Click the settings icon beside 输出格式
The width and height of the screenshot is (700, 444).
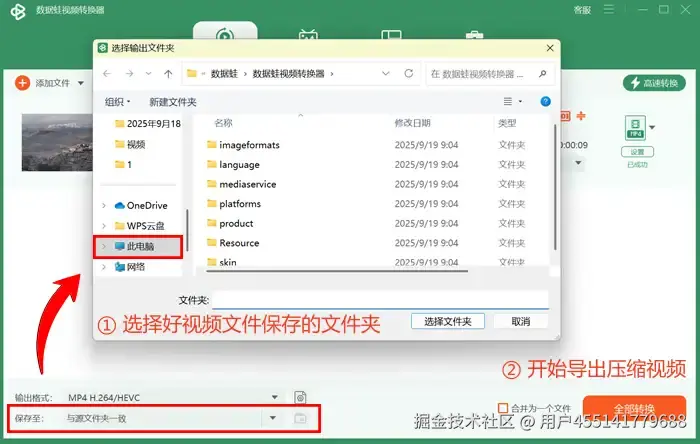coord(300,397)
